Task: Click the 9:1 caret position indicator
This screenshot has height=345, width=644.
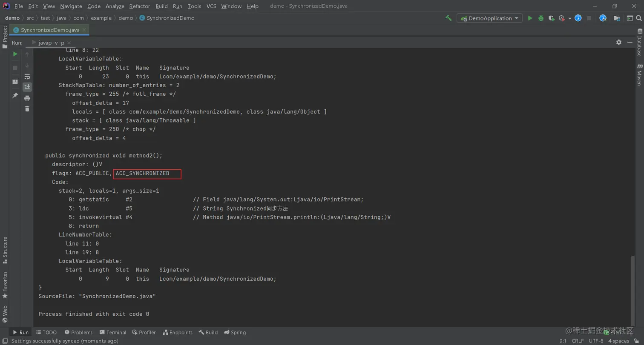Action: pos(563,341)
